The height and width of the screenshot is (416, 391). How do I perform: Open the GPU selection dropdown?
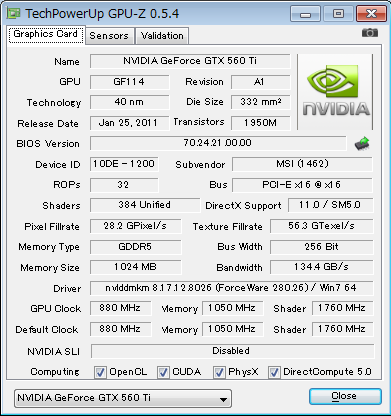coord(123,398)
